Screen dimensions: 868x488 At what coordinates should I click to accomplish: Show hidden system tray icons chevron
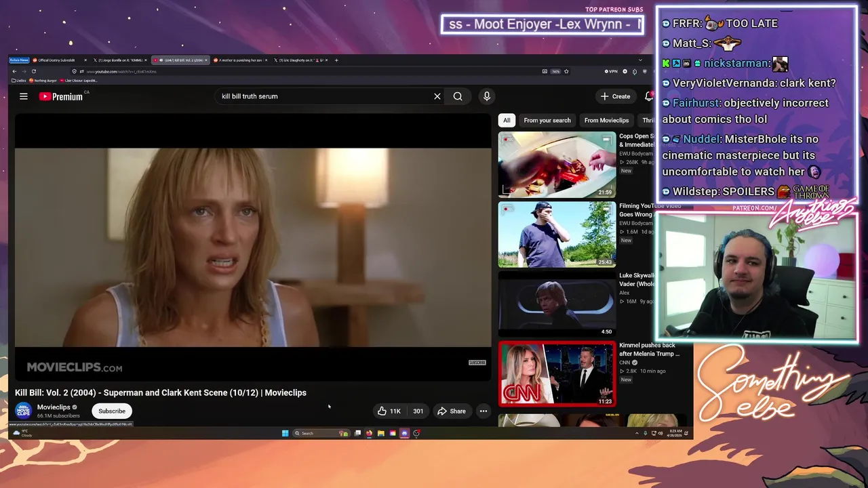pyautogui.click(x=637, y=433)
